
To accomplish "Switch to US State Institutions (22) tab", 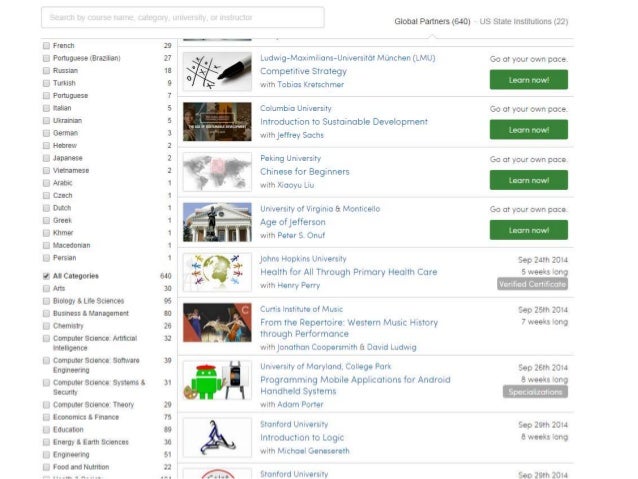I will [524, 21].
